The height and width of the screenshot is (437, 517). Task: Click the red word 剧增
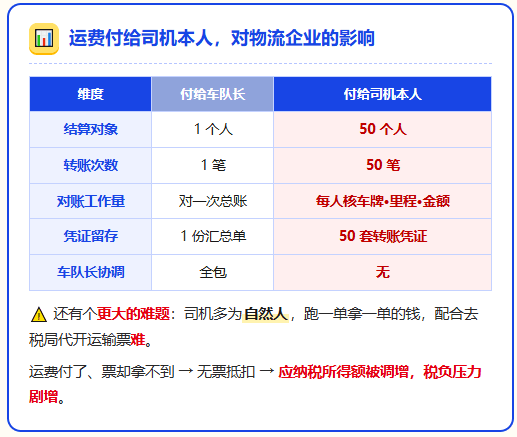point(43,397)
